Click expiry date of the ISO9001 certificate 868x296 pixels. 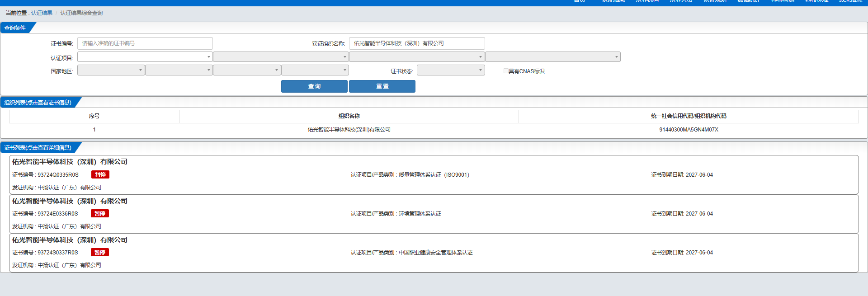tap(682, 175)
